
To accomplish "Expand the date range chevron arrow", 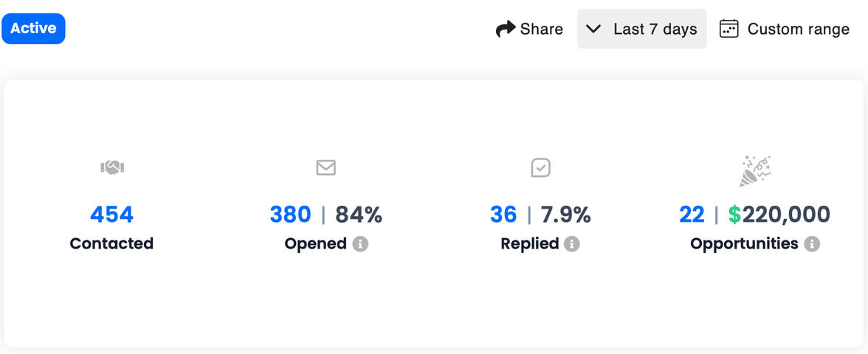I will [593, 29].
